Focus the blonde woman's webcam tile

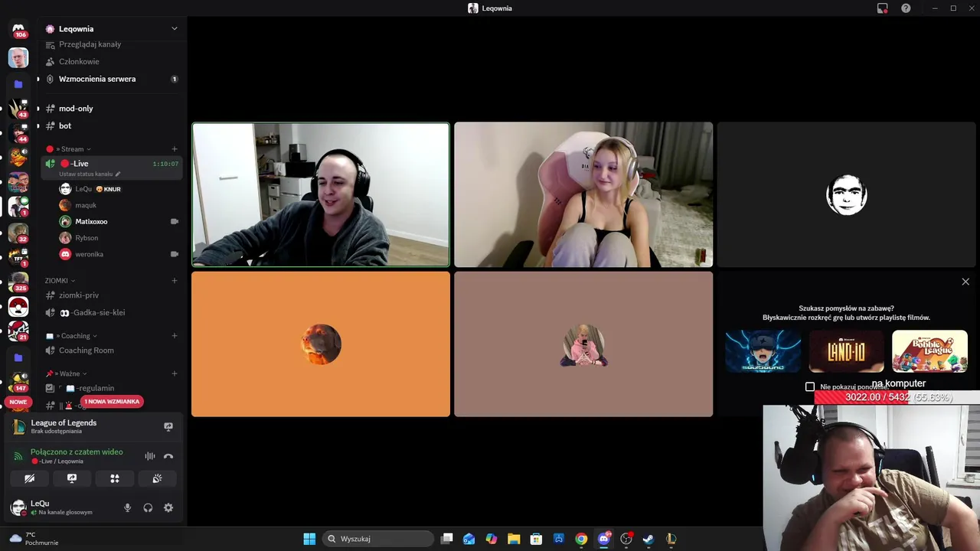583,194
